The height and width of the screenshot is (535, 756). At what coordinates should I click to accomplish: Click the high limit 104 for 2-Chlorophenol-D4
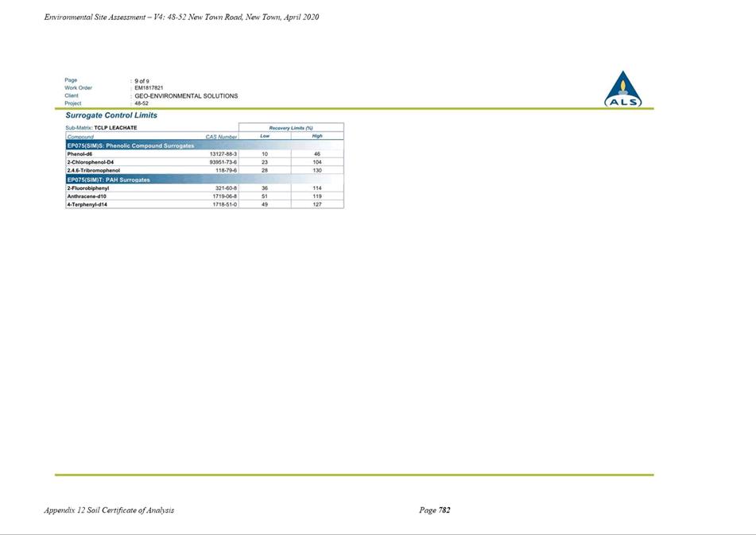point(317,162)
